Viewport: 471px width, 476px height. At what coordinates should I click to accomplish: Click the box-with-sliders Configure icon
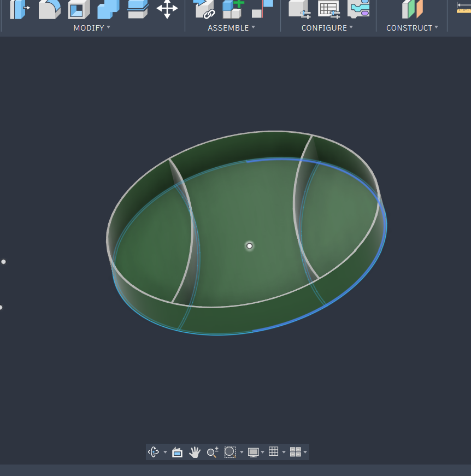(299, 9)
